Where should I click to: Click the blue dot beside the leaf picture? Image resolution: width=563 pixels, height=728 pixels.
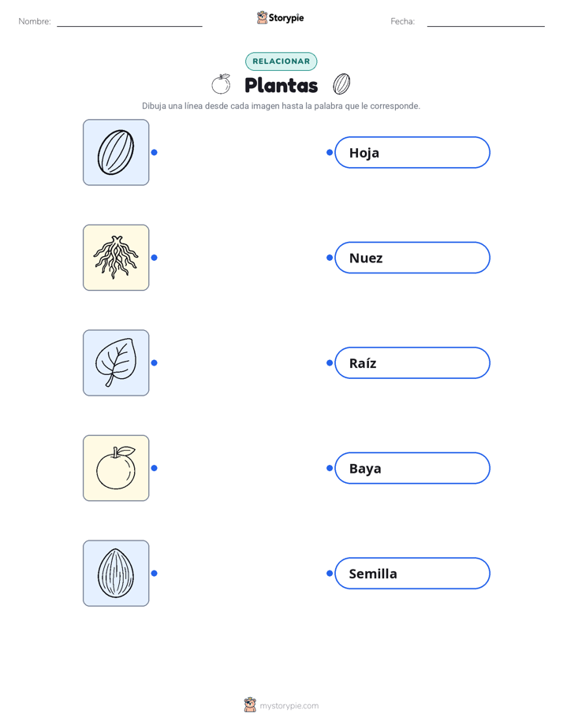coord(155,362)
